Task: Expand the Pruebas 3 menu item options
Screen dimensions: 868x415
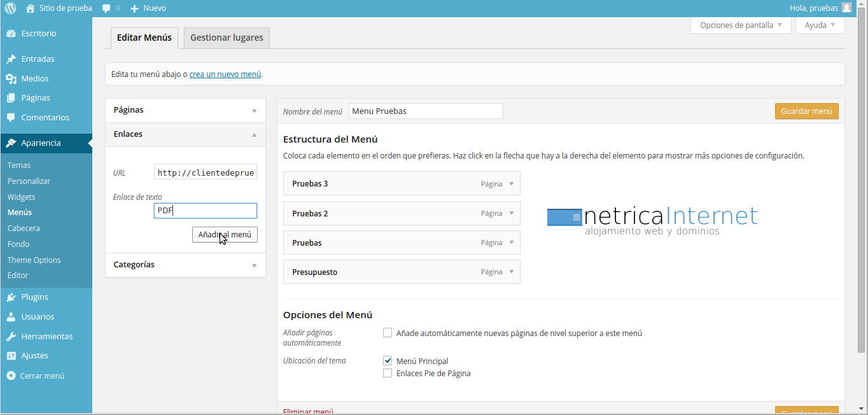Action: (x=512, y=184)
